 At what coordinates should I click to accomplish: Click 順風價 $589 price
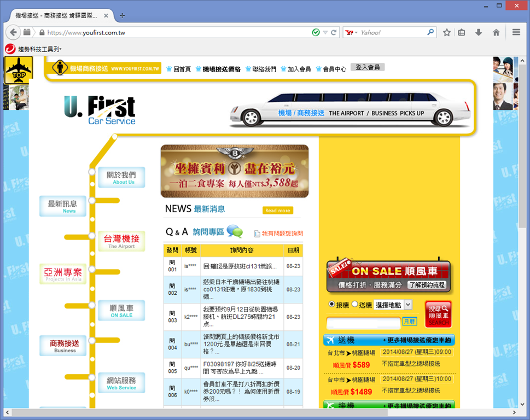[351, 365]
